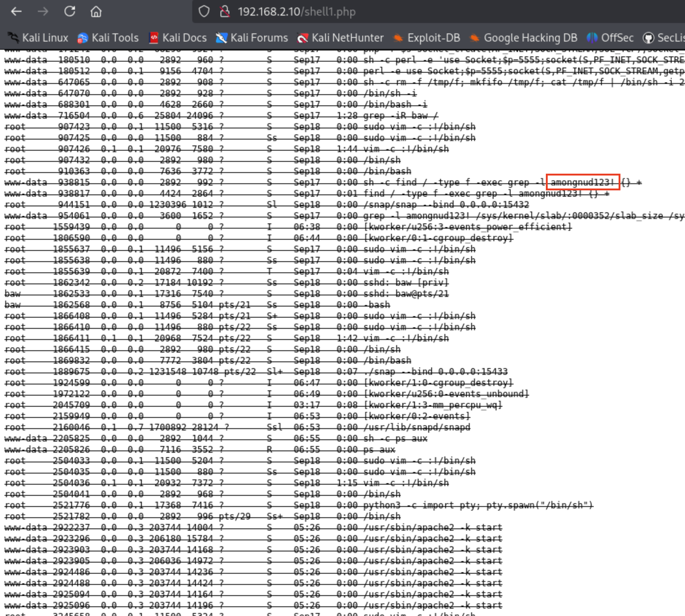Open the tracking protection shield icon
The image size is (685, 616).
(204, 12)
